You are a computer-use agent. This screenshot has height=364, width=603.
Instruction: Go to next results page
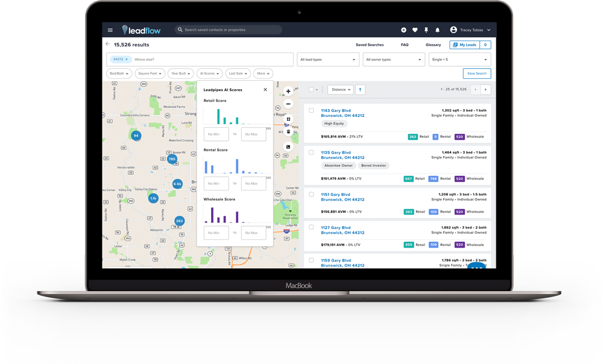click(x=485, y=90)
